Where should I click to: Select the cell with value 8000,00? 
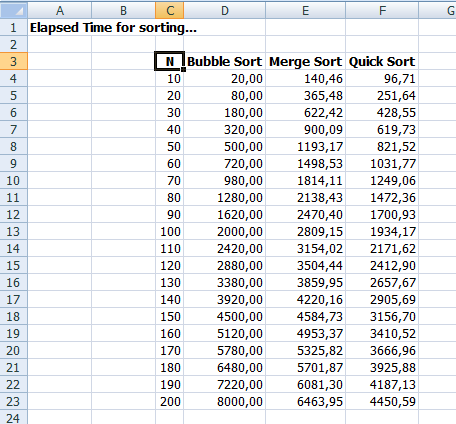point(224,401)
